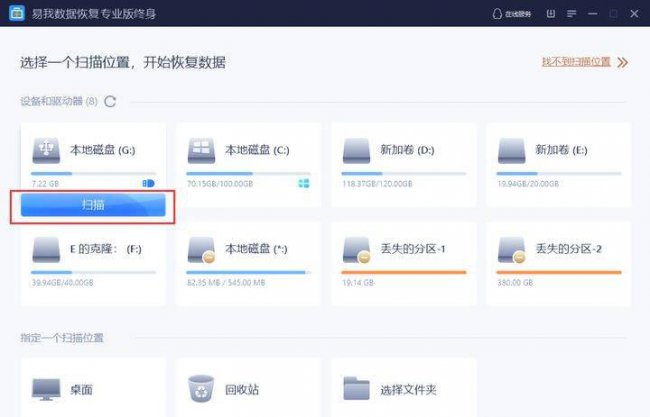Click the 丢失的分区-1 drive icon
Image resolution: width=650 pixels, height=417 pixels.
(x=357, y=250)
